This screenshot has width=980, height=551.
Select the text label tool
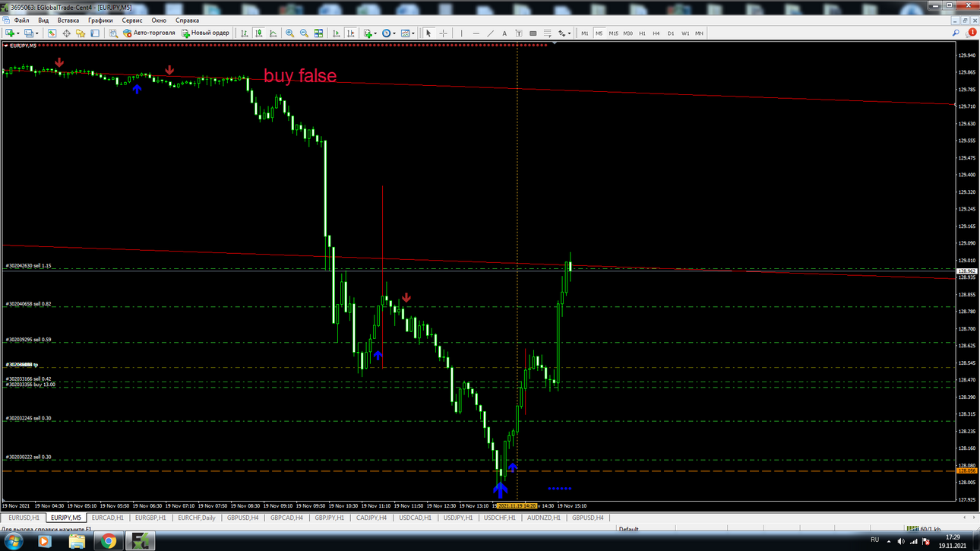(519, 33)
